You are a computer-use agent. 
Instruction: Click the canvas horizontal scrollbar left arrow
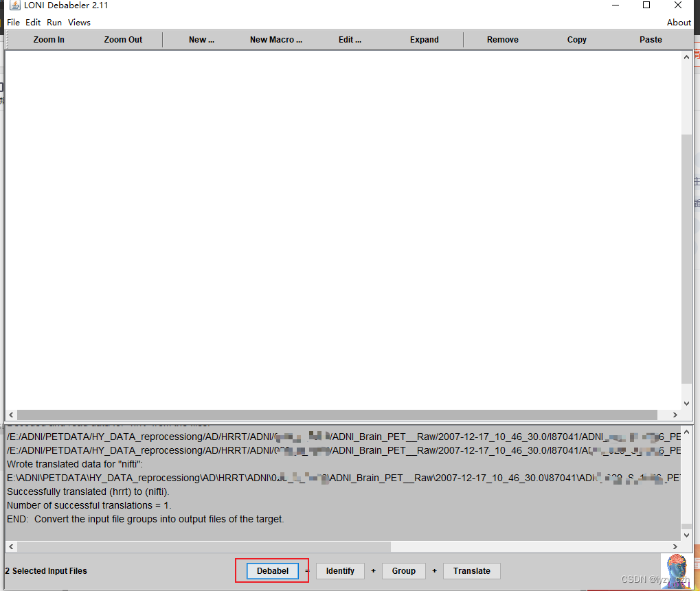11,415
